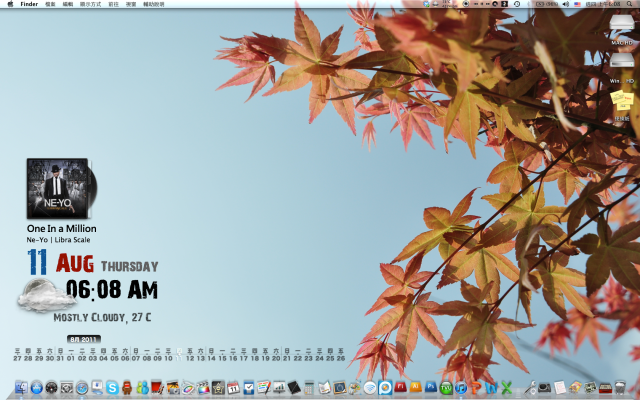Click the 06:08 AM clock widget
The height and width of the screenshot is (400, 640).
tap(111, 290)
